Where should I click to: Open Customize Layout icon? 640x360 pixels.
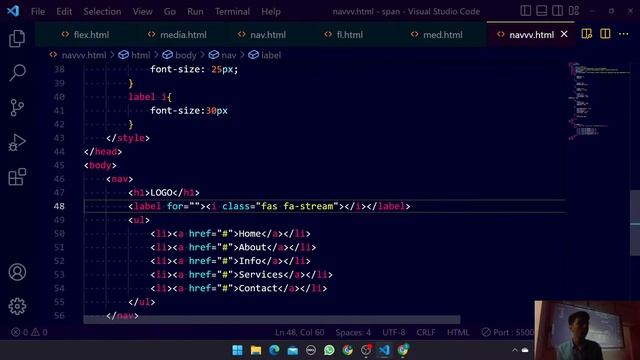[x=574, y=11]
